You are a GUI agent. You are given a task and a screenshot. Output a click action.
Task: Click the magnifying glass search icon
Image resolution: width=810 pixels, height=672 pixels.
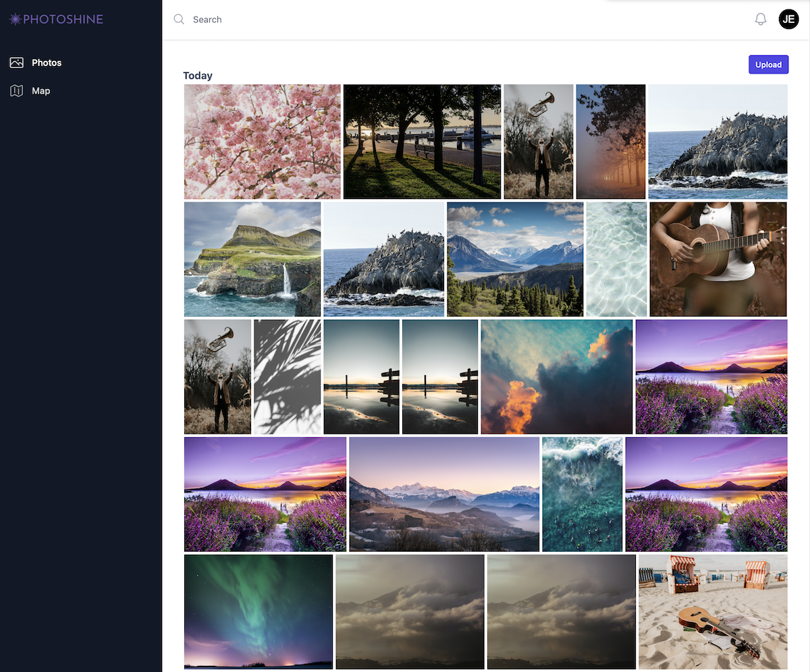(179, 20)
